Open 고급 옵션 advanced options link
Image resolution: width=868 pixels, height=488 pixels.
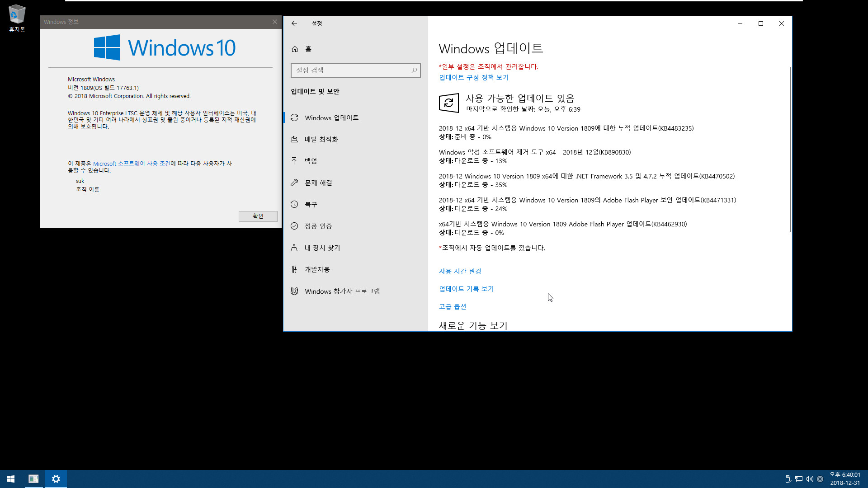[453, 306]
